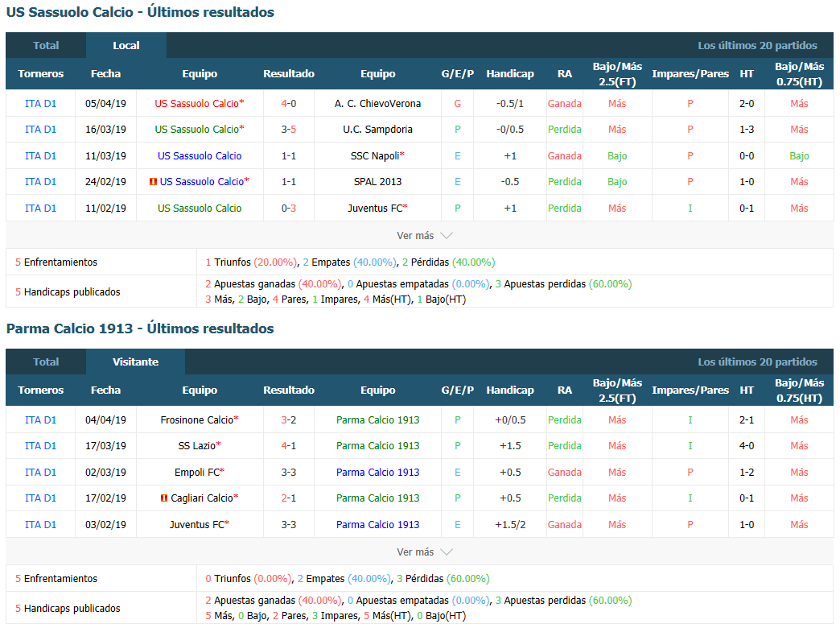Click the Ganada result on the ChievoVerona row
840x628 pixels.
(565, 104)
